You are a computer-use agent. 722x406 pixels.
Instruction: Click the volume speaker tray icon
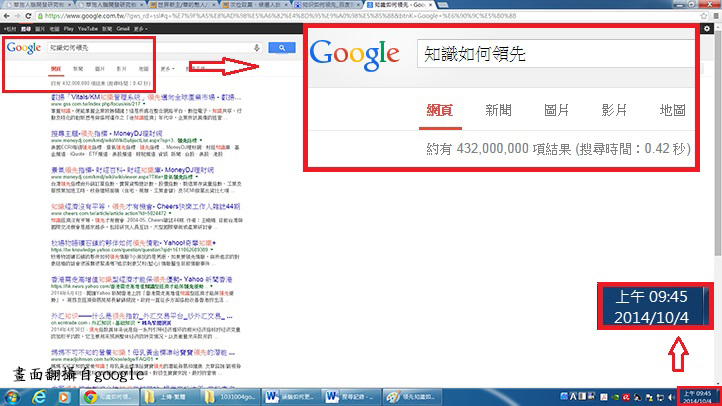(671, 397)
